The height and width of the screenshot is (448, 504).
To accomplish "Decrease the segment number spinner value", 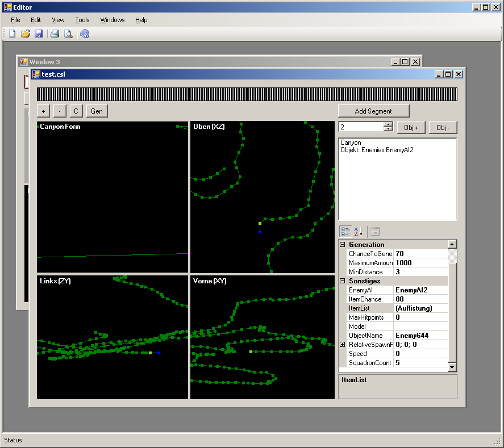I will (388, 129).
